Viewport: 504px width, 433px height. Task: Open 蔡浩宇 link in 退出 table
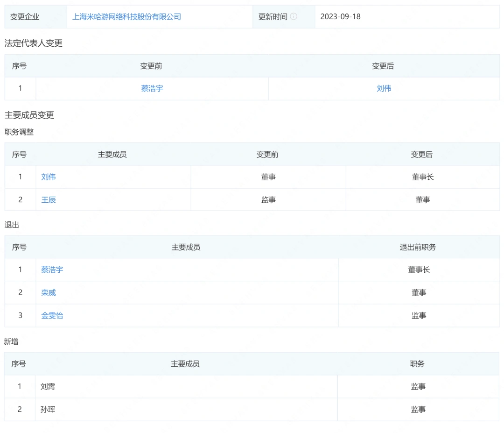tap(52, 270)
